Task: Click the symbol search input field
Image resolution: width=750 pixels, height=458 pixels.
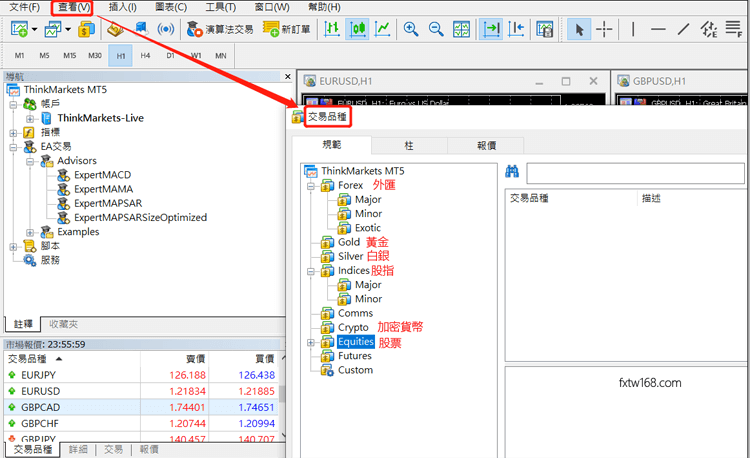Action: [x=635, y=173]
